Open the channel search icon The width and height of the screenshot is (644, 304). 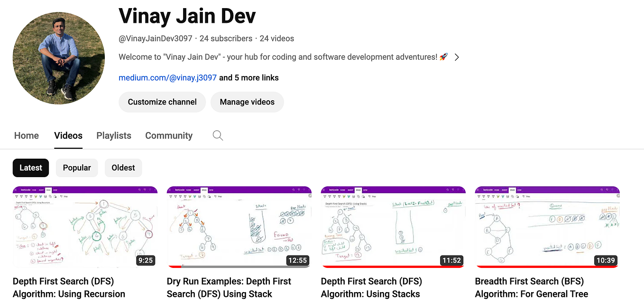pyautogui.click(x=218, y=135)
